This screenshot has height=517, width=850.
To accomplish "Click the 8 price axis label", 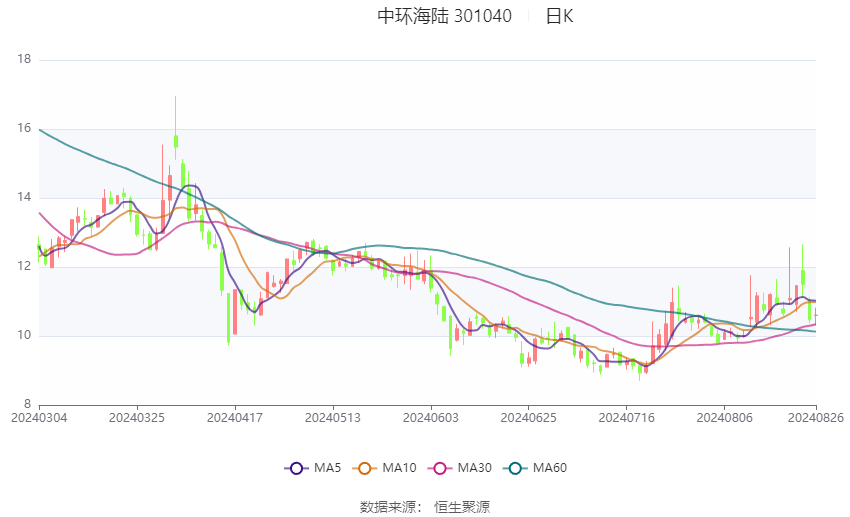I will pos(27,404).
